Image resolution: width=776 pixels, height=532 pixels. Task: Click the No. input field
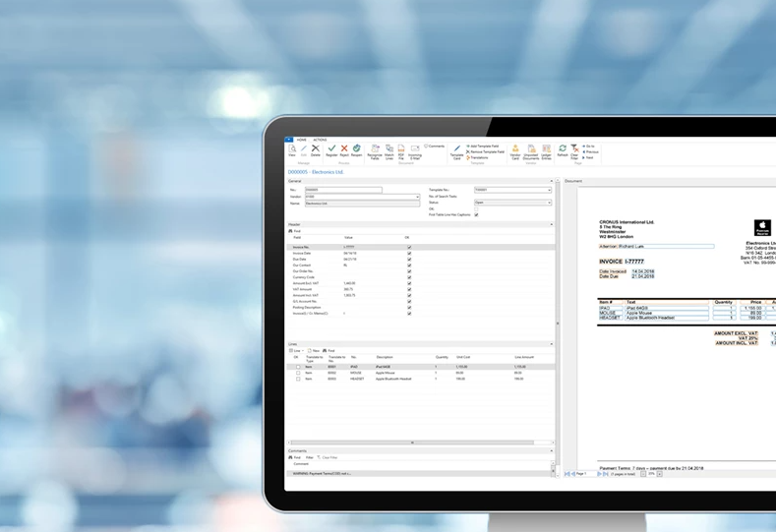(x=343, y=190)
